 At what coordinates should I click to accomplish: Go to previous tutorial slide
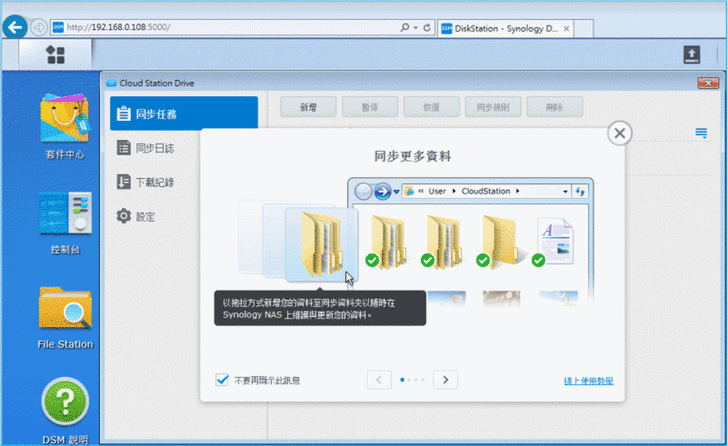click(379, 380)
